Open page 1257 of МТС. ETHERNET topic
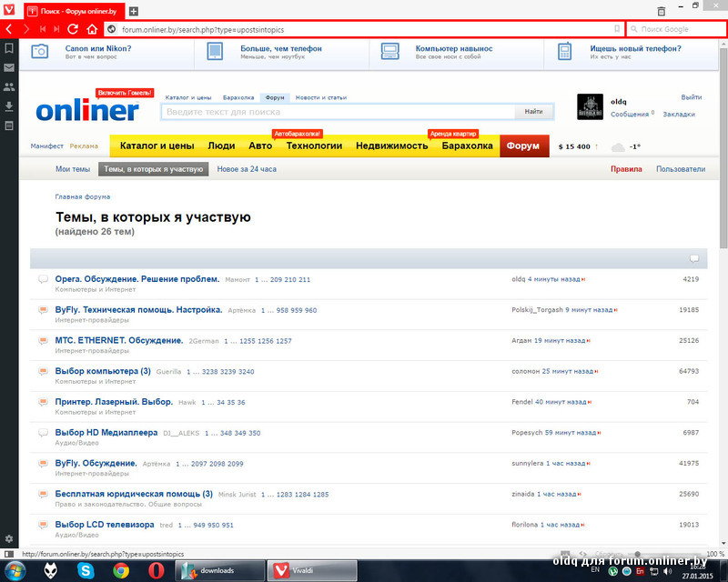Screen dimensions: 728x582 [x=284, y=341]
